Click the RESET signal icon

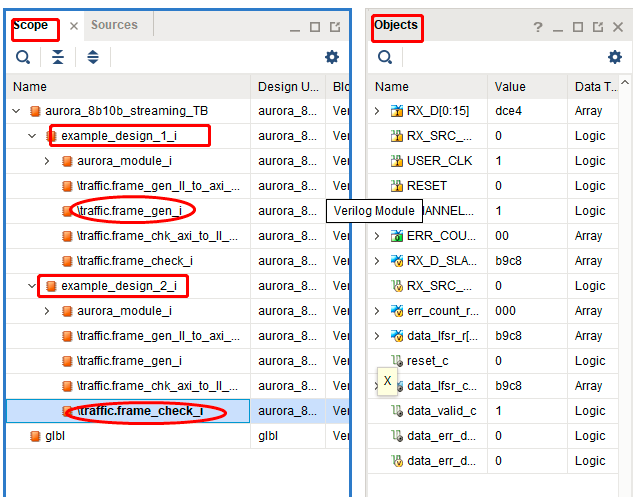pos(397,186)
